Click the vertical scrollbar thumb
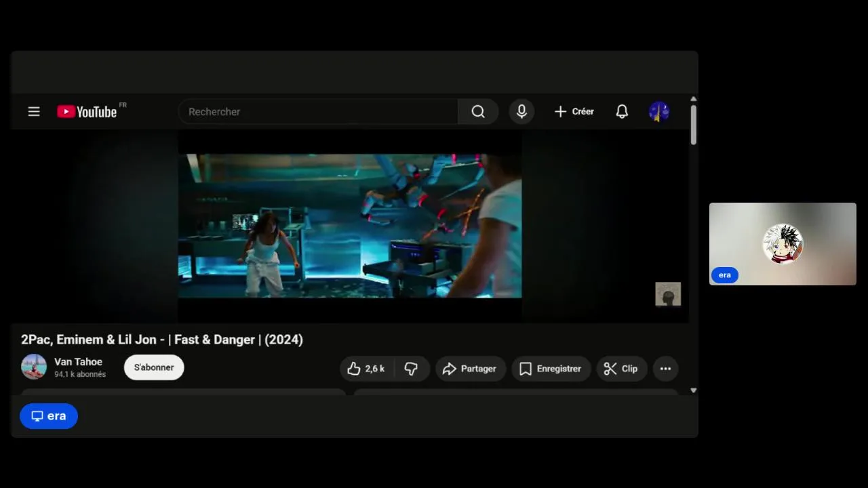Viewport: 868px width, 488px height. (693, 125)
